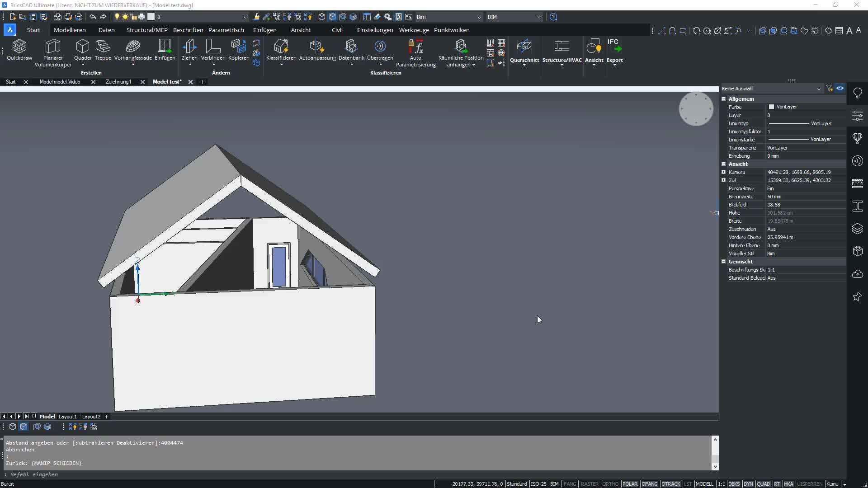This screenshot has width=868, height=488.
Task: Click the command line input field
Action: pos(357,474)
